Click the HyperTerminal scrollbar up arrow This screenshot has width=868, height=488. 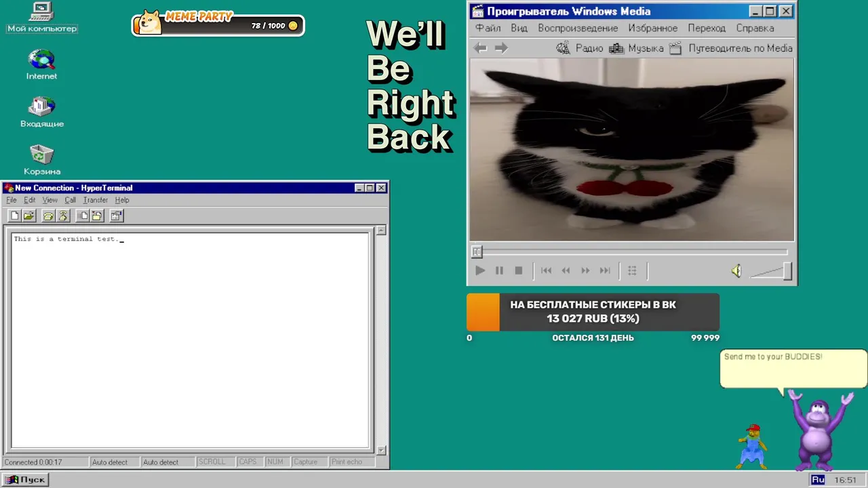pos(381,230)
